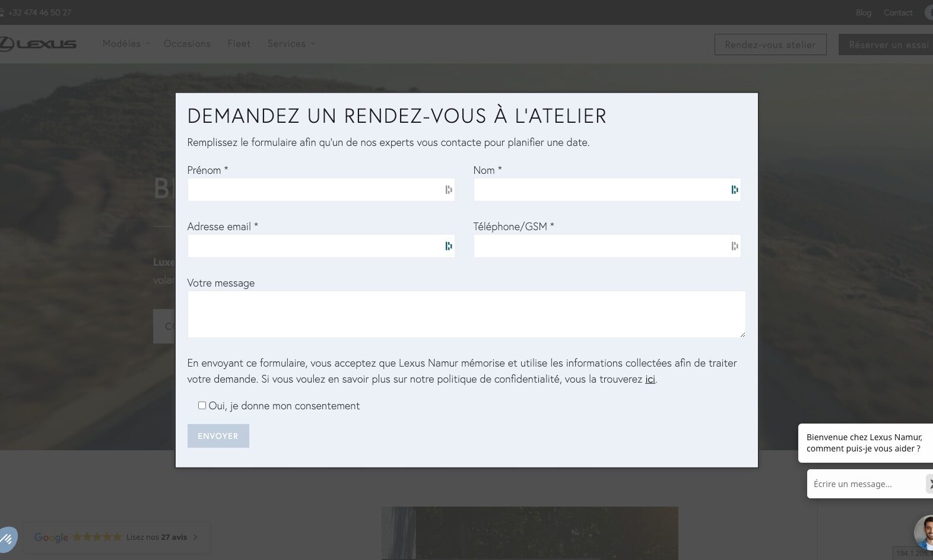
Task: Click autofill icon in Nom field
Action: [x=734, y=190]
